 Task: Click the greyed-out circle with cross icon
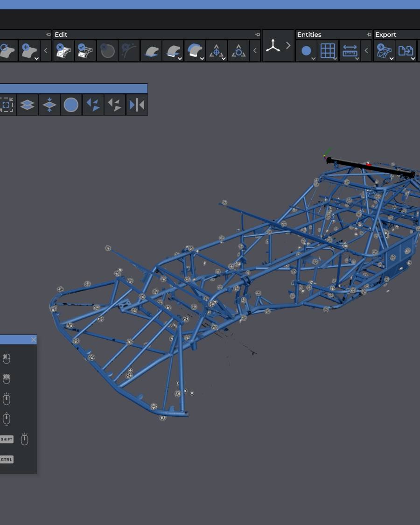[x=107, y=50]
